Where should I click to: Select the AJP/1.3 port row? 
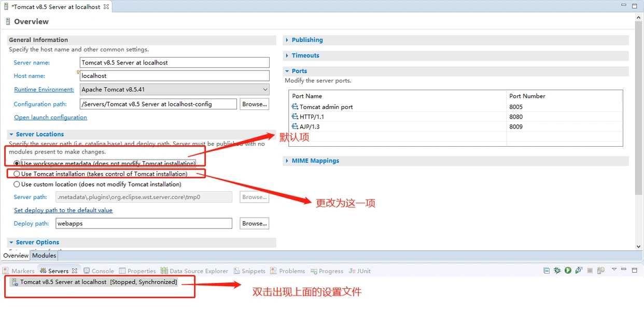point(455,126)
